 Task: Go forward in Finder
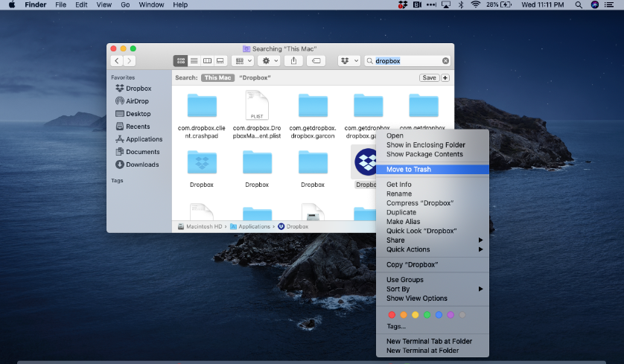point(130,61)
